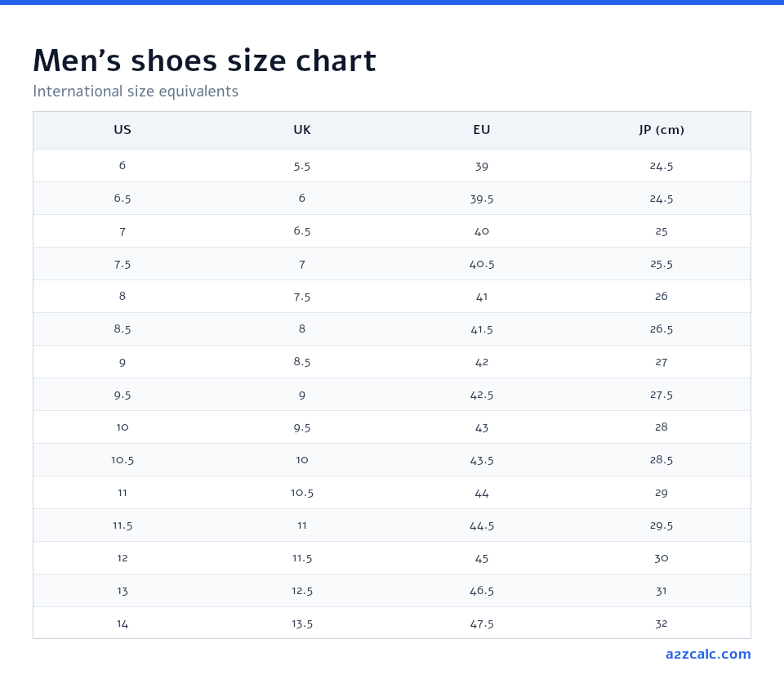Pick US column size 13
784x675 pixels.
click(x=122, y=592)
